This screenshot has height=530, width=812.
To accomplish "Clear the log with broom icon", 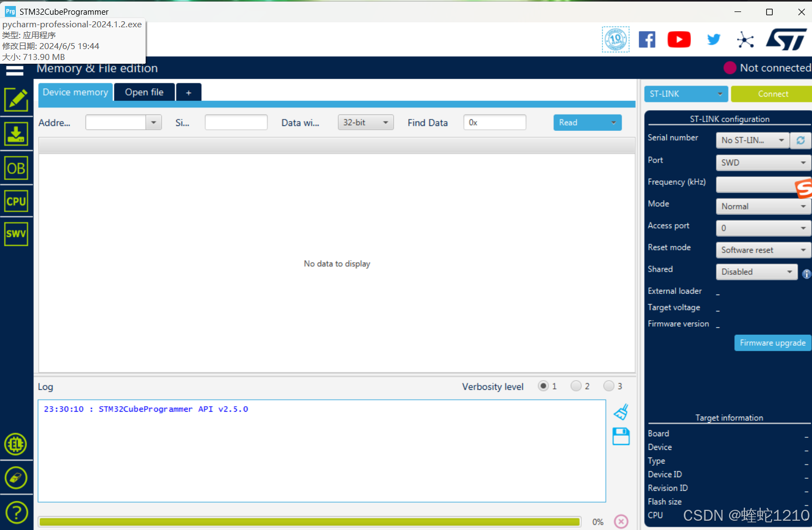I will (621, 412).
